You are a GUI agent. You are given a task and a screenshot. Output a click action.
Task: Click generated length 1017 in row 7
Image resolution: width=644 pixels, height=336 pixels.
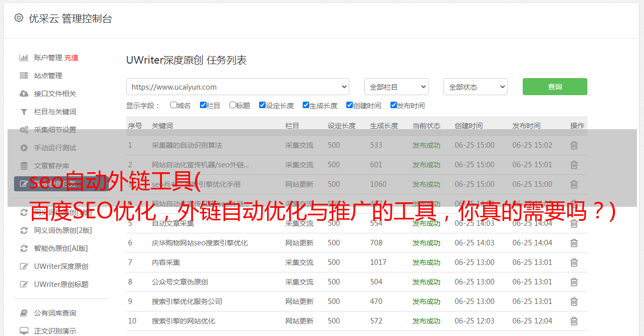pyautogui.click(x=378, y=262)
